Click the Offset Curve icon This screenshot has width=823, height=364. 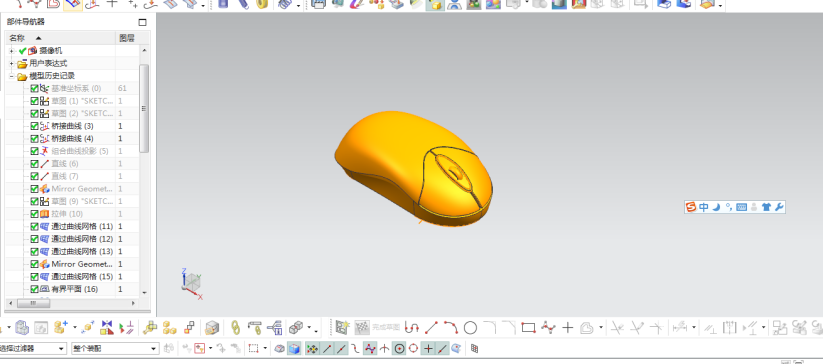pyautogui.click(x=587, y=328)
